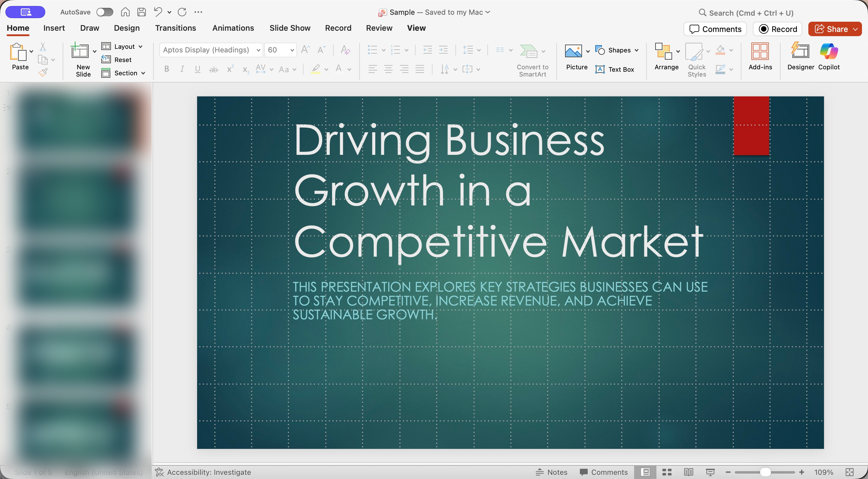
Task: Click the zoom slider handle
Action: (765, 472)
